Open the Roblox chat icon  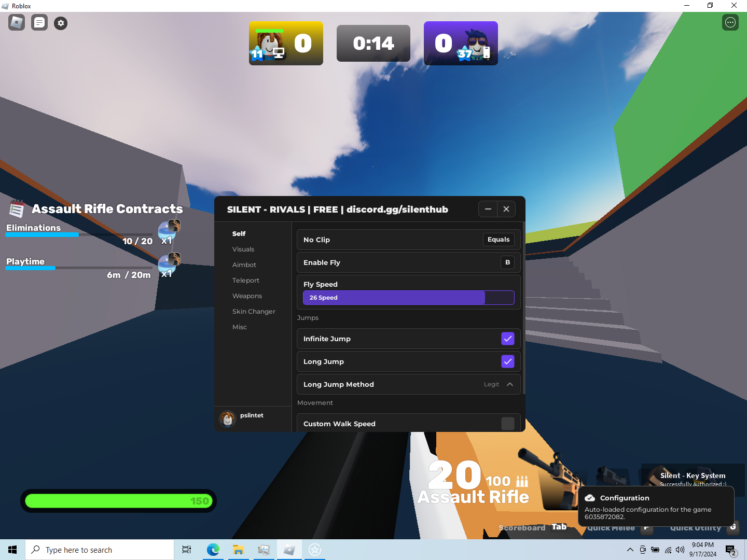(39, 22)
